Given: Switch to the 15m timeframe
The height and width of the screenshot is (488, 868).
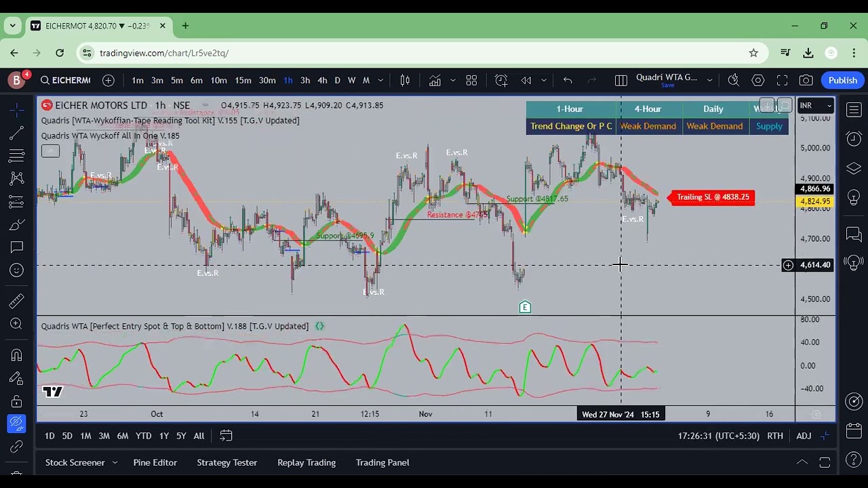Looking at the screenshot, I should pyautogui.click(x=243, y=80).
